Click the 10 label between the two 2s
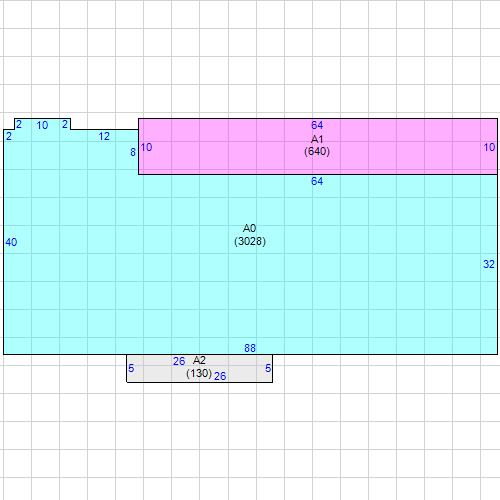 click(x=42, y=125)
